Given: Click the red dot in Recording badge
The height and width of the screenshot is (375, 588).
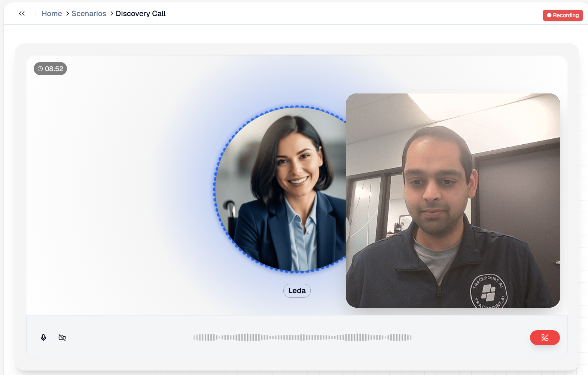Looking at the screenshot, I should point(549,15).
